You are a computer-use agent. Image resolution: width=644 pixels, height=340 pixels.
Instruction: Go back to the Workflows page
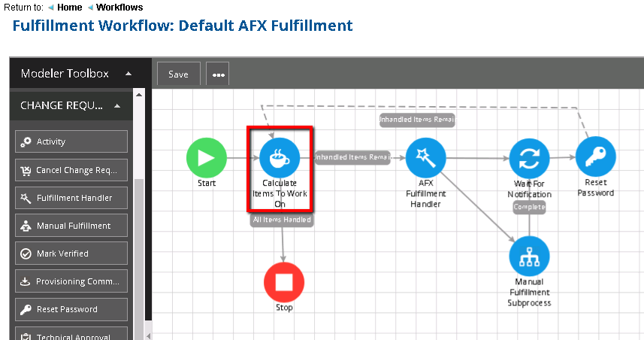point(119,8)
